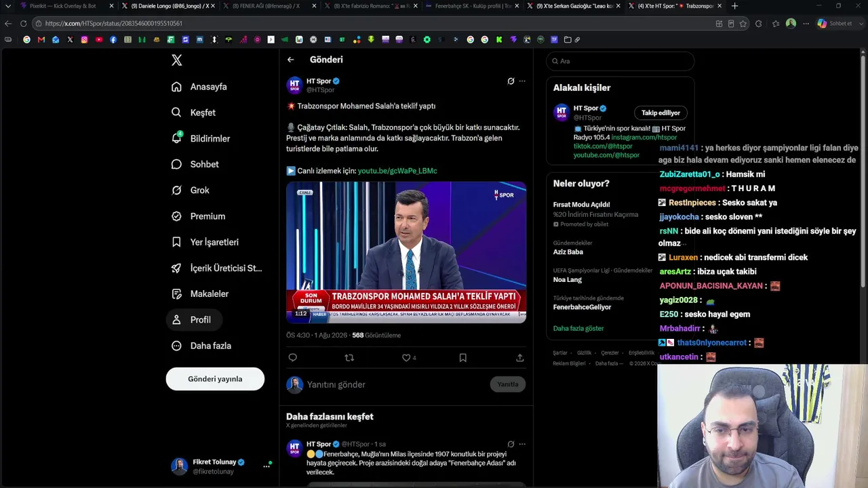Click the @HTSpor handle under post author

tap(320, 89)
